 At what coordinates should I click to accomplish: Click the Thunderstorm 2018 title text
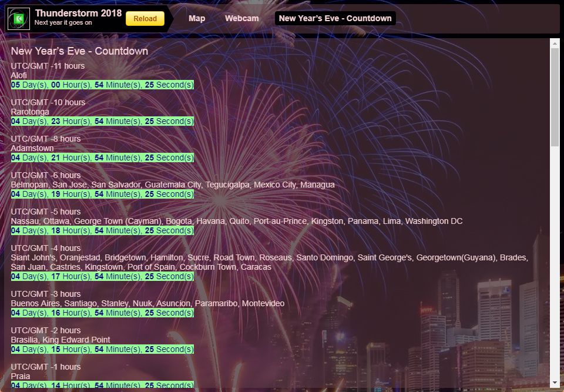78,13
